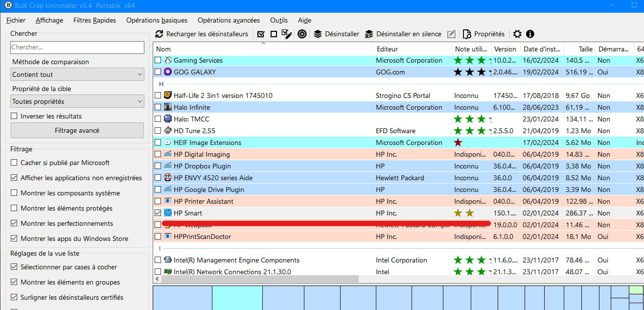Click the stacked layers icon for Désinstaller
644x310 pixels.
318,34
